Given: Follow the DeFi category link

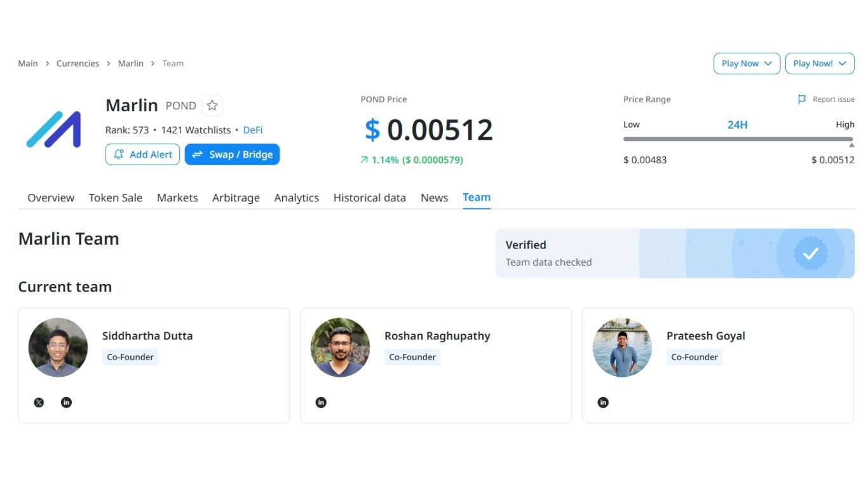Looking at the screenshot, I should tap(252, 130).
